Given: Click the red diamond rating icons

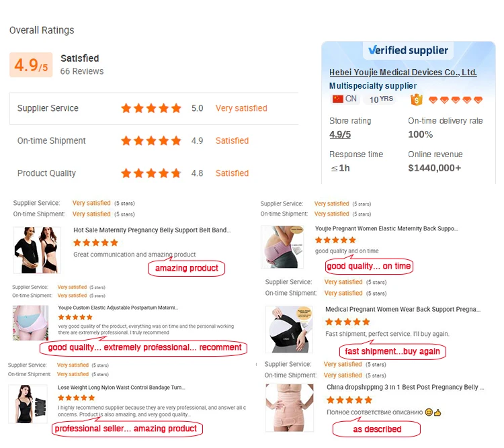Looking at the screenshot, I should tap(456, 99).
